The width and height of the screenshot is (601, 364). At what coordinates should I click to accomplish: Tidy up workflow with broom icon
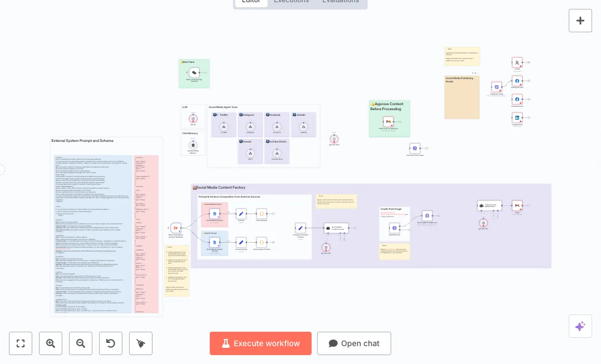(x=141, y=343)
